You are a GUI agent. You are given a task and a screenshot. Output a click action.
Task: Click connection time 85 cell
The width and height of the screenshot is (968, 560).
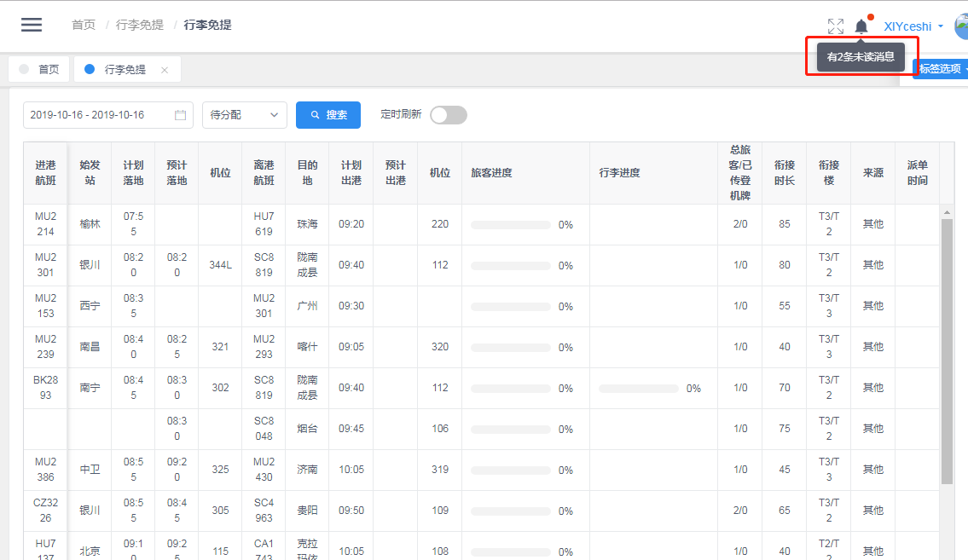(x=784, y=224)
